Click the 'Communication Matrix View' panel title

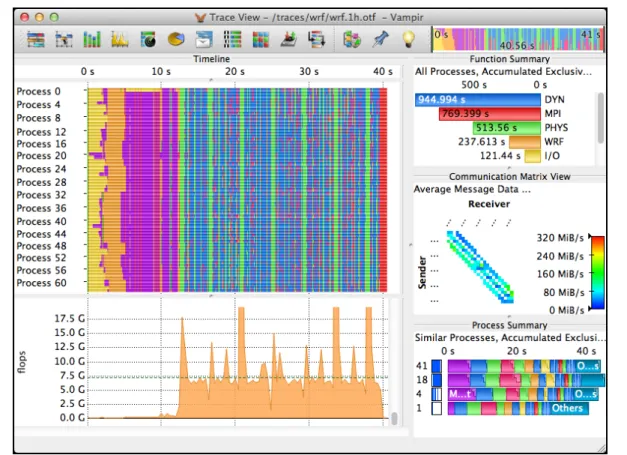(x=509, y=177)
